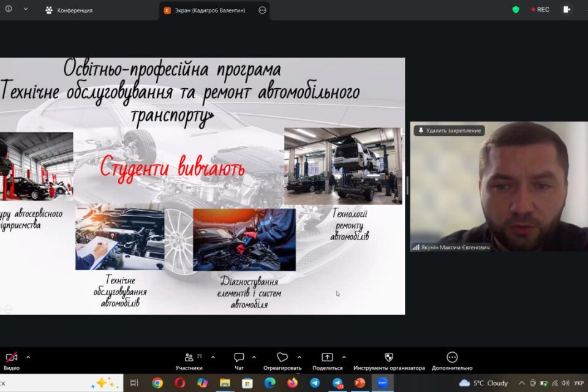Open the 5°C Cloudy weather widget
Viewport: 588px width, 392px height.
pos(483,383)
